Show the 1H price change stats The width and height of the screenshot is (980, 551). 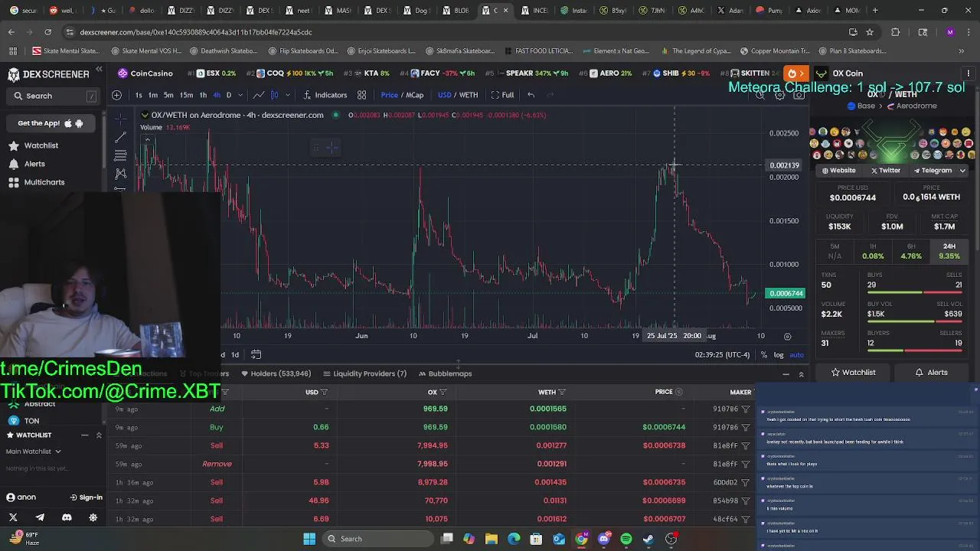click(873, 252)
